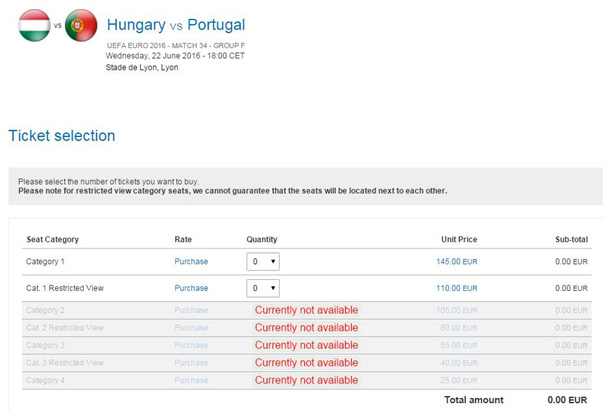This screenshot has height=413, width=606.
Task: Click the Purchase link for Category 1
Action: coord(191,262)
